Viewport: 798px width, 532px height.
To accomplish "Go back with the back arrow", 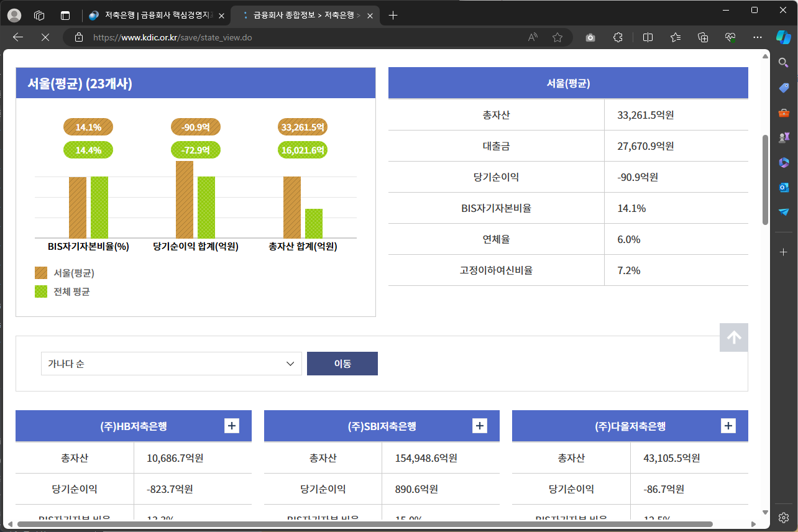I will [x=18, y=37].
